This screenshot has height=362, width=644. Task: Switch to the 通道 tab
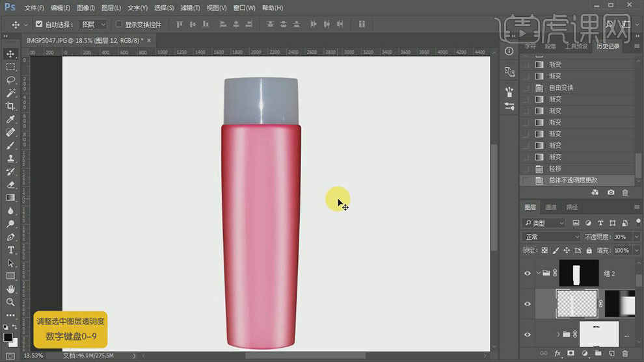pos(550,207)
